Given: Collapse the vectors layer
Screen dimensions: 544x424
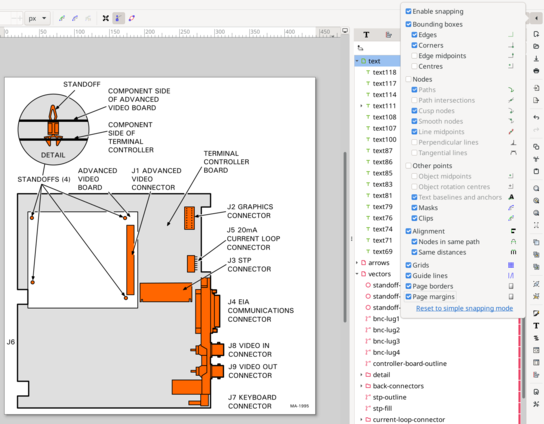Looking at the screenshot, I should click(357, 274).
